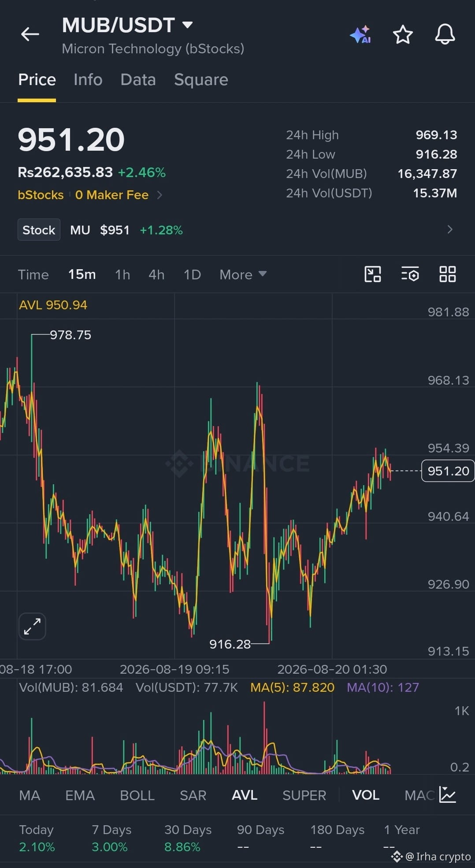Open the Data tab
Image resolution: width=475 pixels, height=868 pixels.
coord(138,80)
